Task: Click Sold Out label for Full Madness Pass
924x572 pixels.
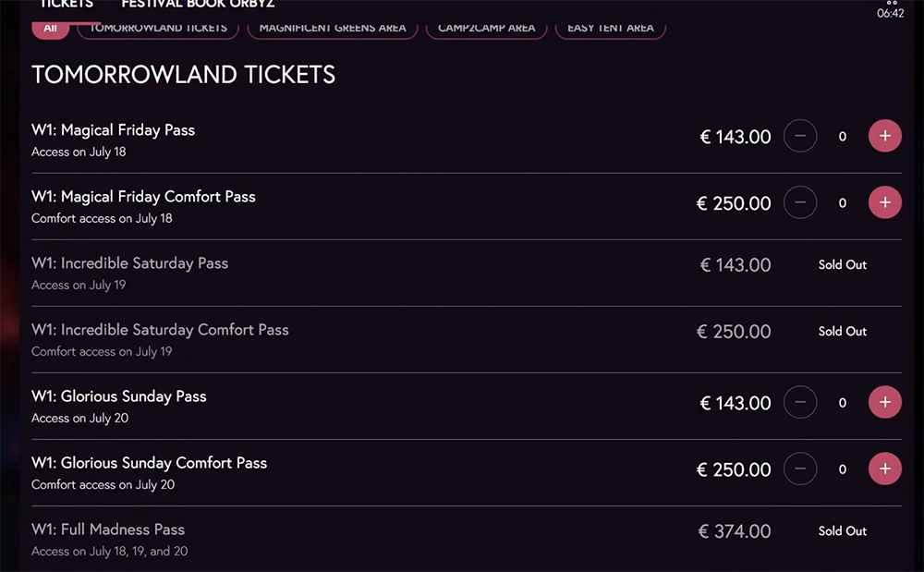Action: pyautogui.click(x=842, y=530)
